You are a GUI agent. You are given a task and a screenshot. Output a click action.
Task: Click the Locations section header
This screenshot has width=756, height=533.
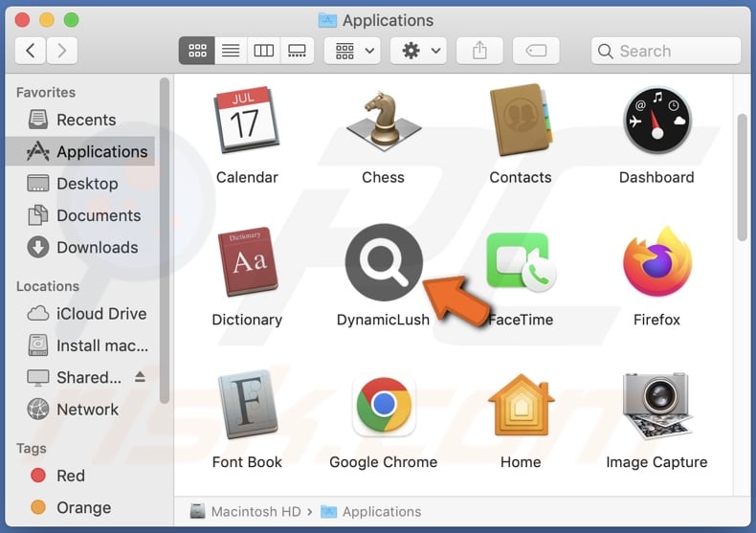coord(48,286)
